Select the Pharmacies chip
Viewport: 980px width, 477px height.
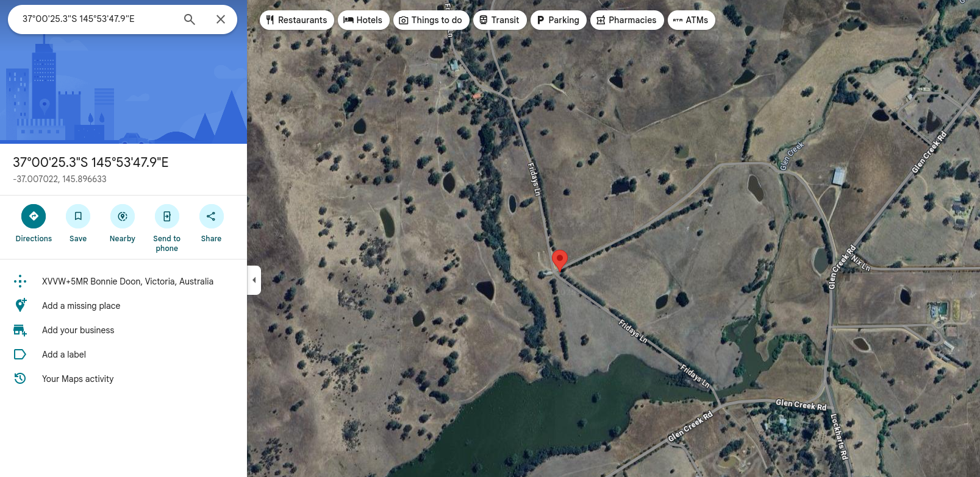[627, 20]
